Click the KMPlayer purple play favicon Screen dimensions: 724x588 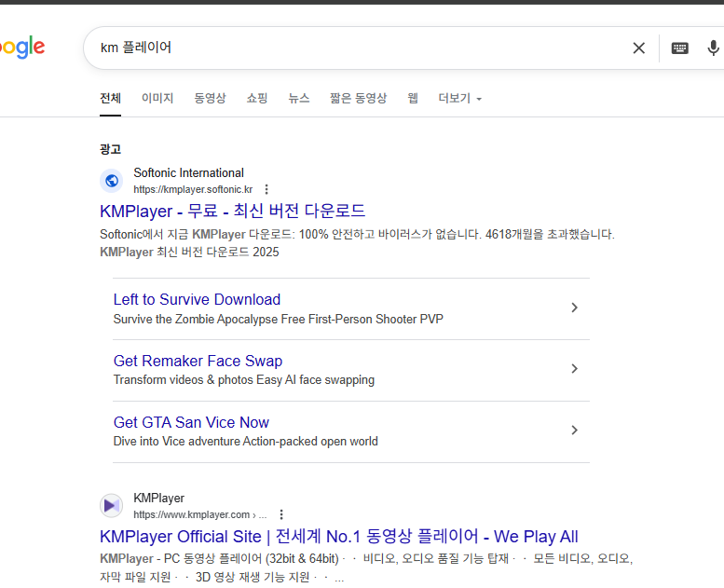[x=112, y=506]
